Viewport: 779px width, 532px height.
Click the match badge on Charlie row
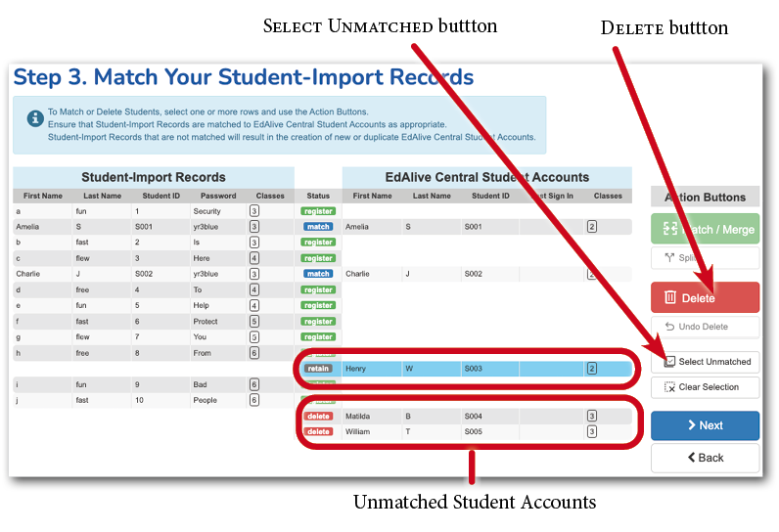pos(318,274)
